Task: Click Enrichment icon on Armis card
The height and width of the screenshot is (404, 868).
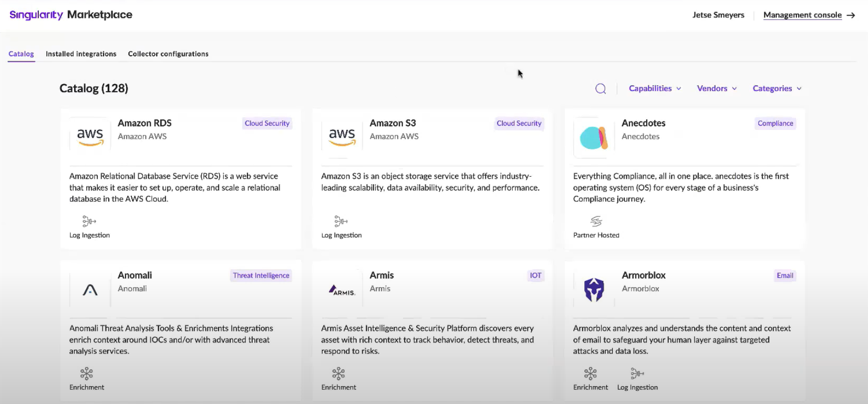Action: [x=338, y=373]
